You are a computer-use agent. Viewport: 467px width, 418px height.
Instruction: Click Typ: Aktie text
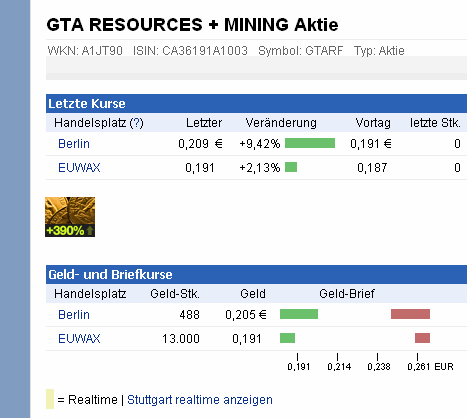point(379,51)
